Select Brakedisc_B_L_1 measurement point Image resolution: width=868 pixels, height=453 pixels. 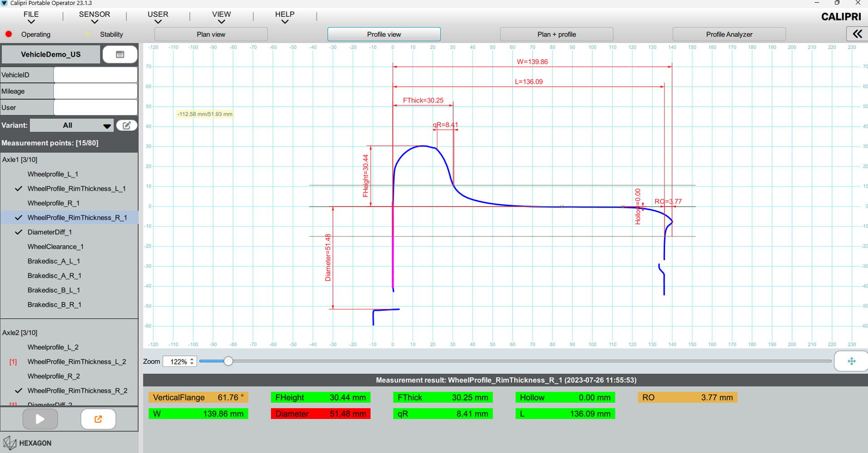tap(54, 290)
